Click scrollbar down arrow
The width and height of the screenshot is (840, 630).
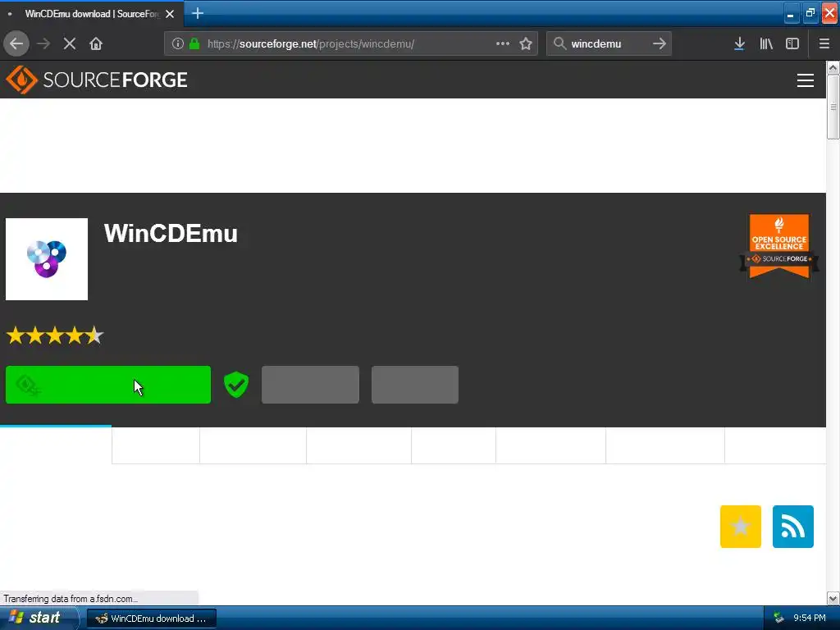pyautogui.click(x=833, y=598)
